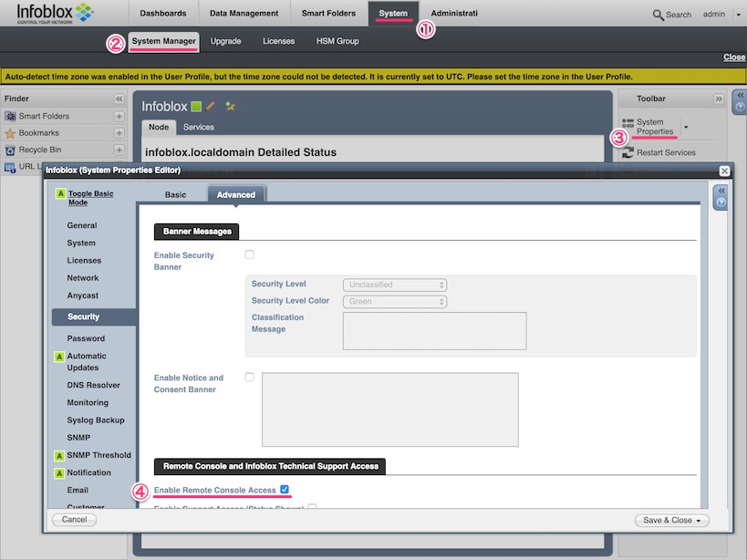Close the System Properties Editor dialog
Viewport: 747px width, 560px height.
point(724,171)
